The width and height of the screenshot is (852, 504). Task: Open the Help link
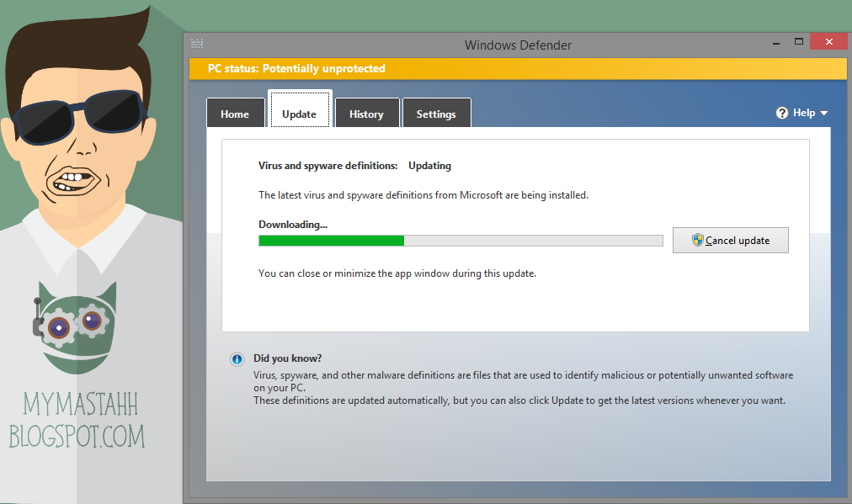(804, 113)
